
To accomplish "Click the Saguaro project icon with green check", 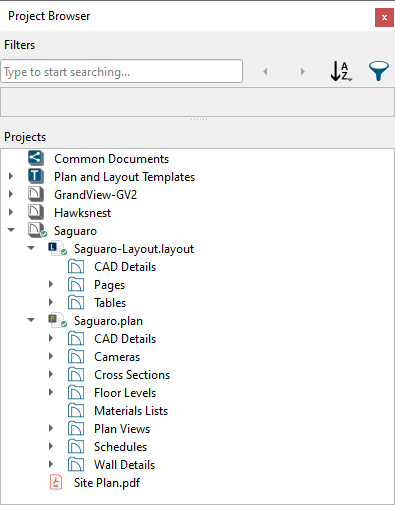I will (x=37, y=230).
